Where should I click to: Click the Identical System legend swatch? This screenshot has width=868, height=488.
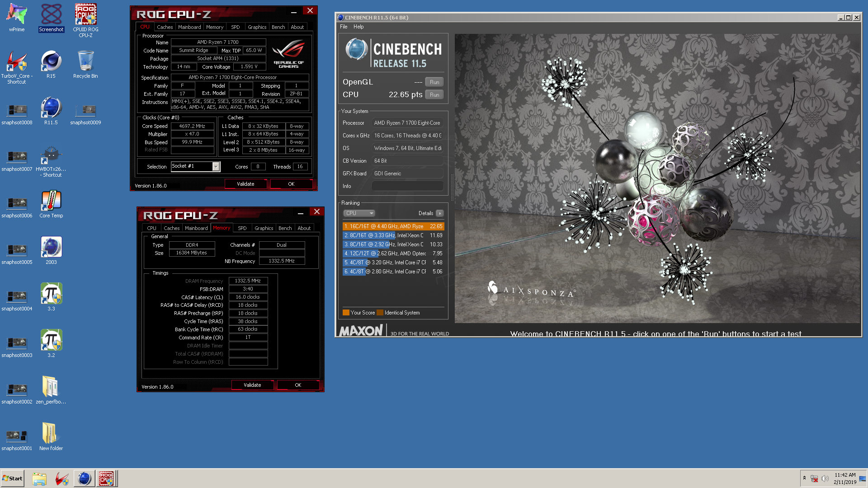(380, 313)
